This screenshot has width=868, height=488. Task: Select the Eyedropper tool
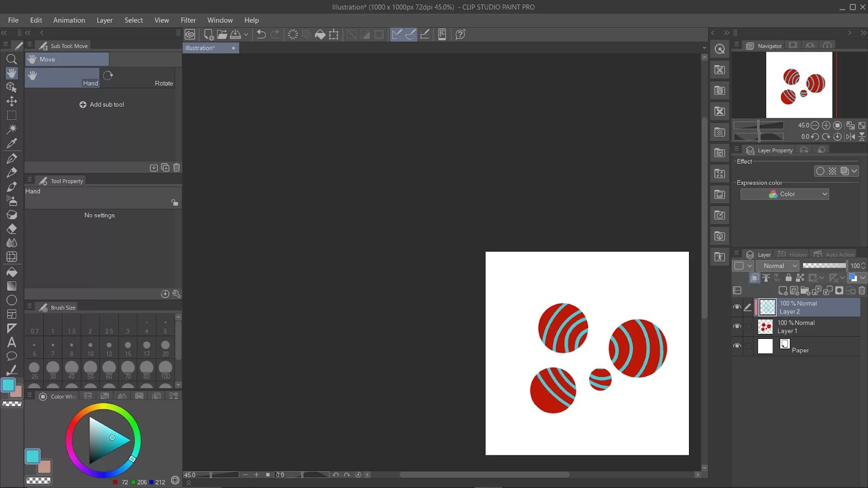coord(11,143)
